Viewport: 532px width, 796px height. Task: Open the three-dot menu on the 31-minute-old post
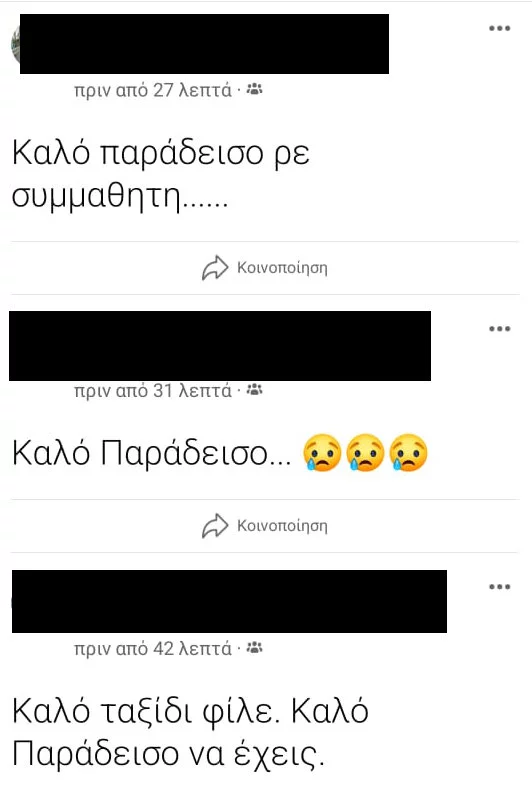pos(500,329)
